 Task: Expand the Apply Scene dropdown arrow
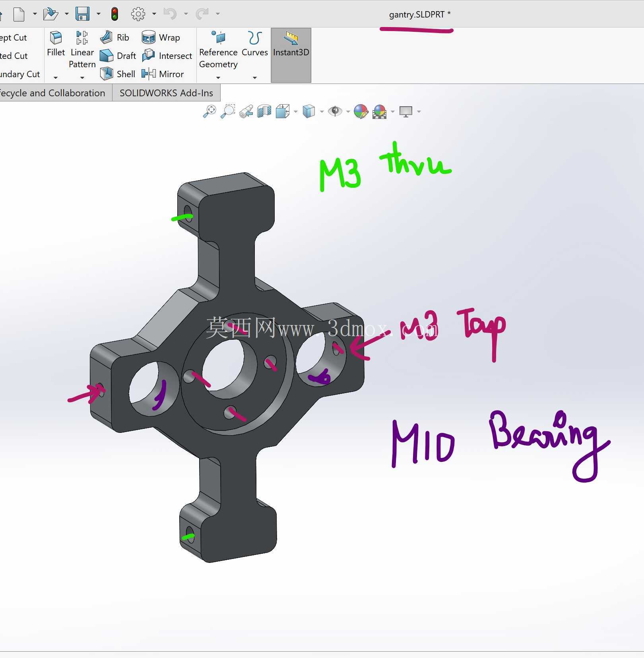coord(393,112)
